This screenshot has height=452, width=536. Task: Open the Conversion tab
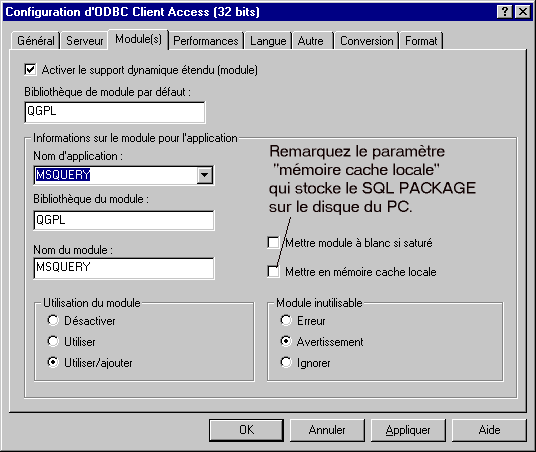pos(366,41)
